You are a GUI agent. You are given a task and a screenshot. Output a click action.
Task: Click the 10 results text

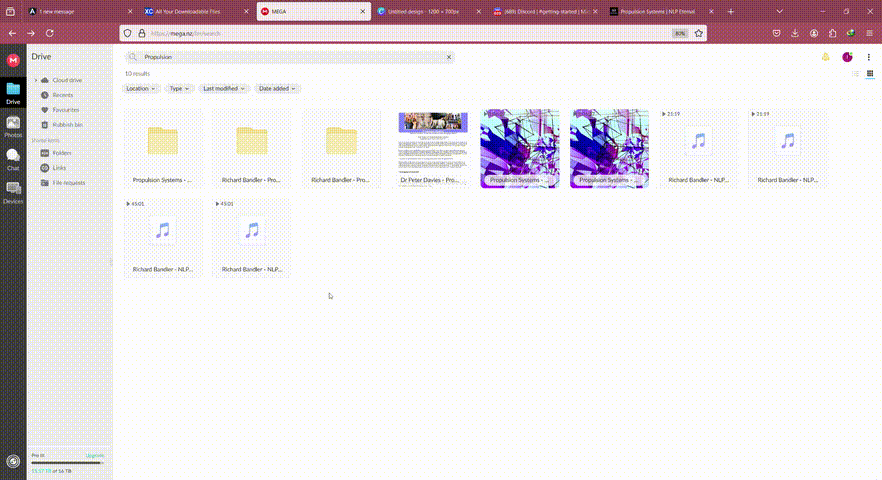point(137,74)
